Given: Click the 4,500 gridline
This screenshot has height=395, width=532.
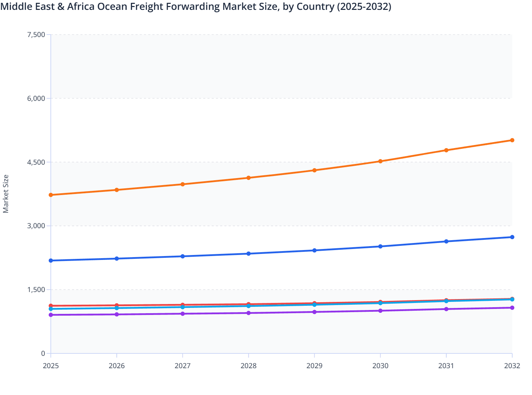Looking at the screenshot, I should [x=247, y=162].
